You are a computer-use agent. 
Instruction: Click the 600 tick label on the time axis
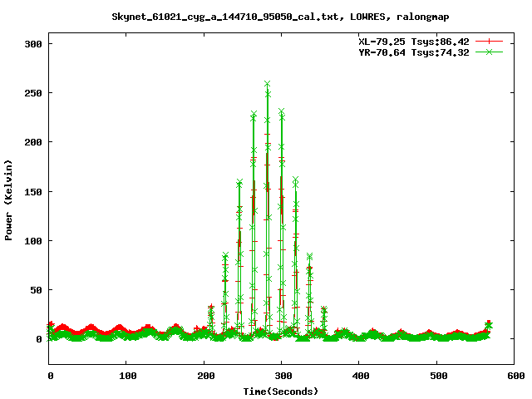pyautogui.click(x=513, y=377)
